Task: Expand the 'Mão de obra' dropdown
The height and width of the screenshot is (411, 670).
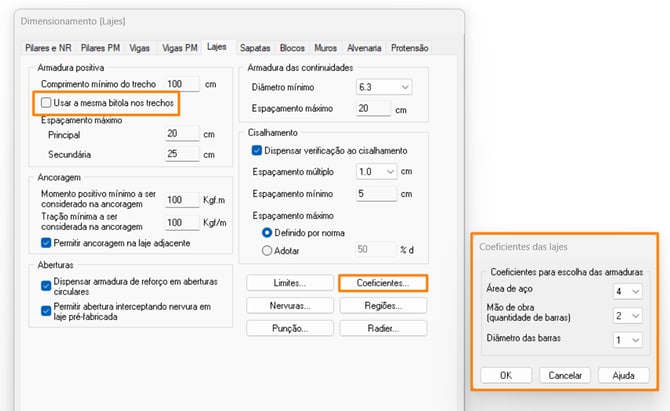Action: pos(628,315)
